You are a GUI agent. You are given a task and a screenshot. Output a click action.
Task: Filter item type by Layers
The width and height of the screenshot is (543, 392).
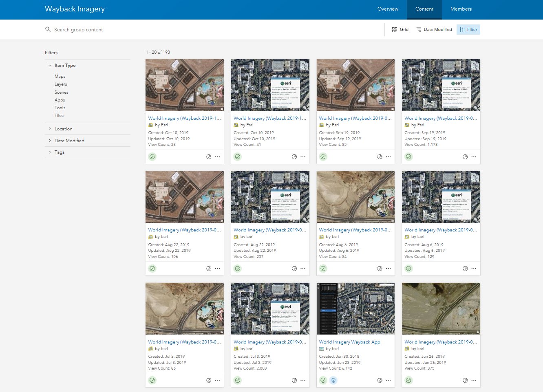tap(61, 84)
